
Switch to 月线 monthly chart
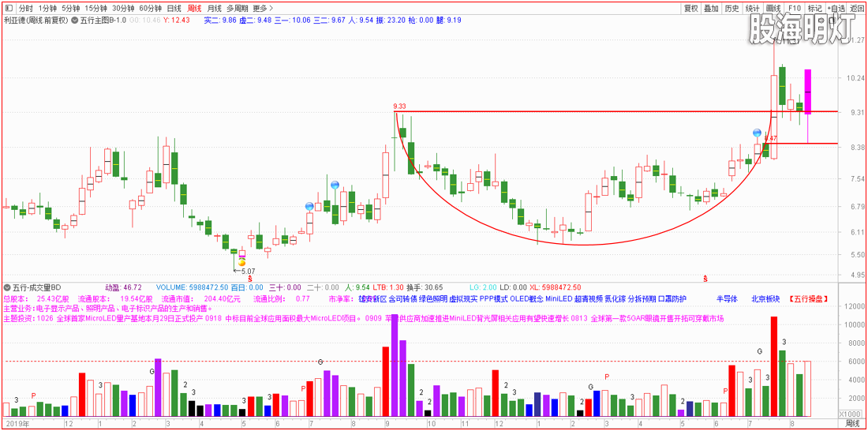tap(214, 9)
